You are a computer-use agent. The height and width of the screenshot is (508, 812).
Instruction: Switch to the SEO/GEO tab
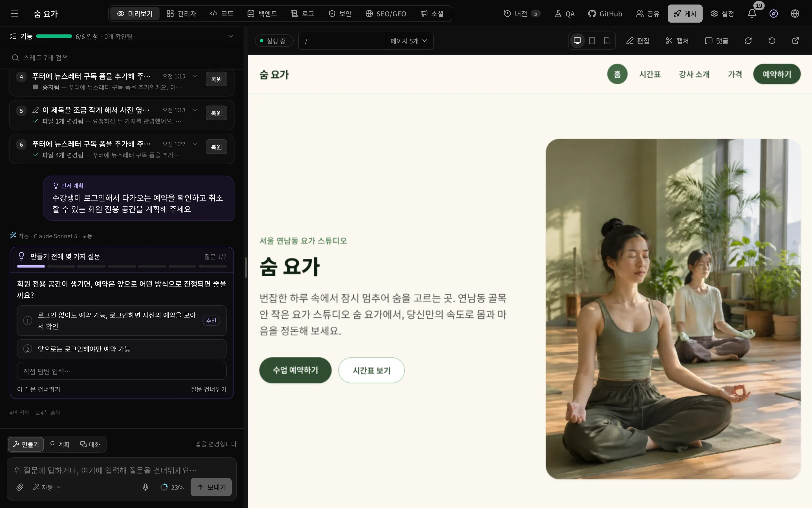(x=386, y=14)
